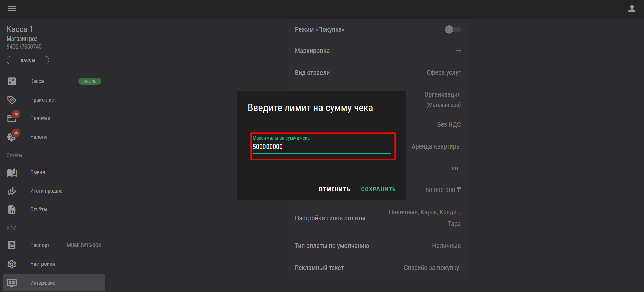The image size is (644, 292).
Task: Open the user account icon
Action: point(632,9)
